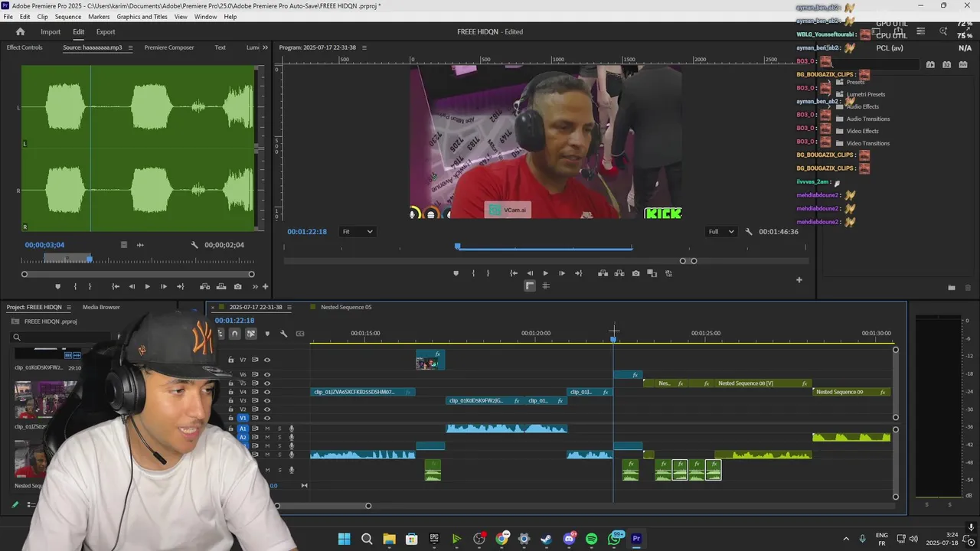Toggle Snap in the timeline
The height and width of the screenshot is (551, 980).
[x=235, y=334]
